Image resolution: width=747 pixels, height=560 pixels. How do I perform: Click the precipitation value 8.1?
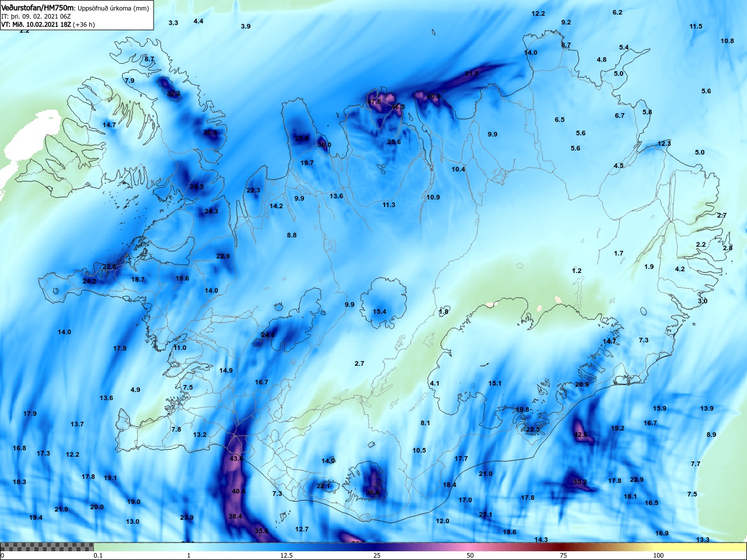(x=425, y=423)
